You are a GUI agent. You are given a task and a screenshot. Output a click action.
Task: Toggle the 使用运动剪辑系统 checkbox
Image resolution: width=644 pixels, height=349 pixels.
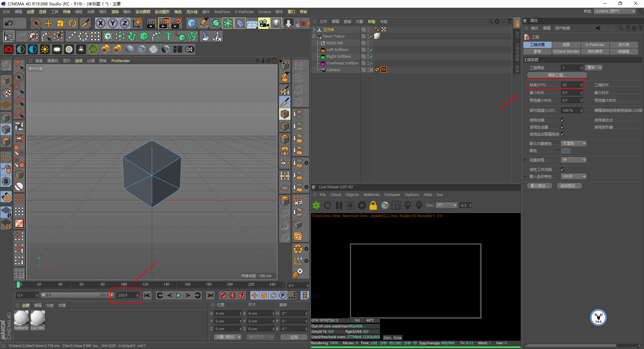coord(563,134)
